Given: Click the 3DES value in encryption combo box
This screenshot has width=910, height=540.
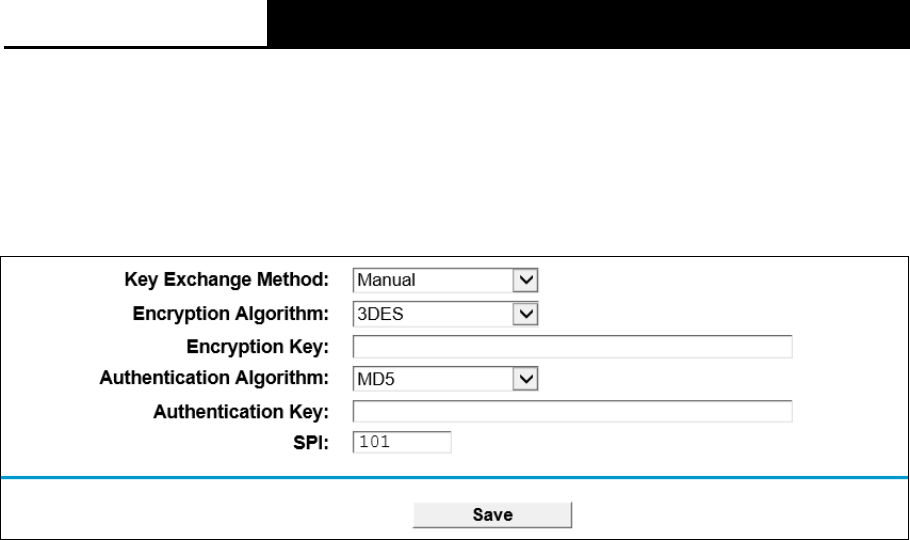Looking at the screenshot, I should pos(433,314).
